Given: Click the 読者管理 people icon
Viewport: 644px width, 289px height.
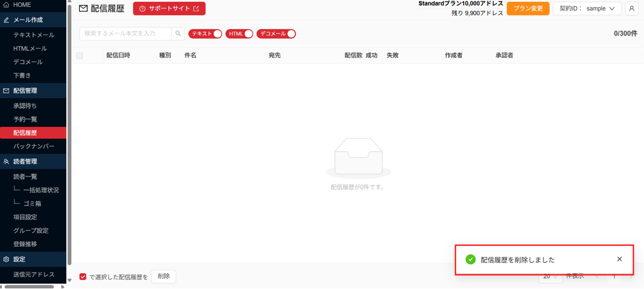Looking at the screenshot, I should pyautogui.click(x=6, y=162).
